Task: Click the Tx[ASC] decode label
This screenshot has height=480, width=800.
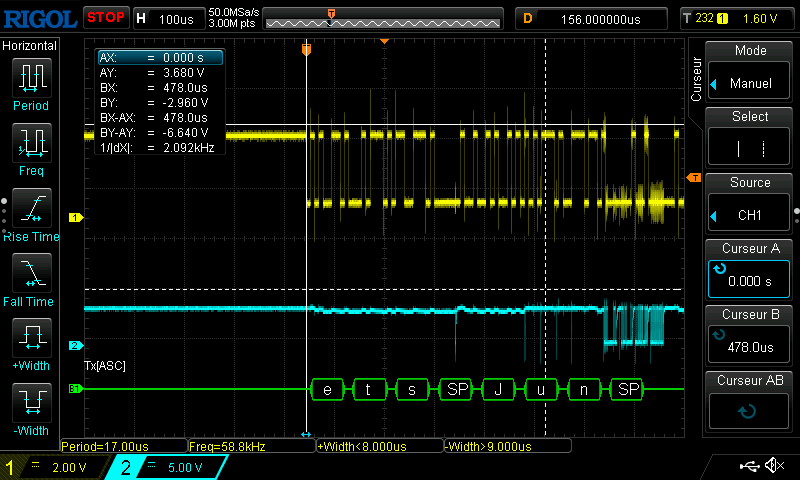Action: pos(105,366)
